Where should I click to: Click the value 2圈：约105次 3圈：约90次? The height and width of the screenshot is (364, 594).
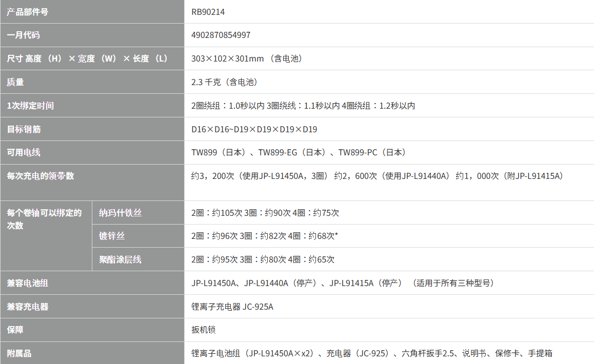pos(265,213)
